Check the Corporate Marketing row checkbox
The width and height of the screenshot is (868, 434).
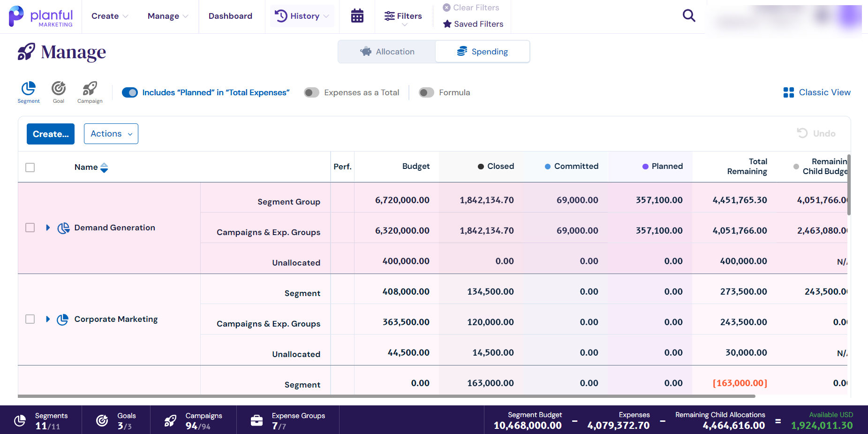(x=30, y=319)
